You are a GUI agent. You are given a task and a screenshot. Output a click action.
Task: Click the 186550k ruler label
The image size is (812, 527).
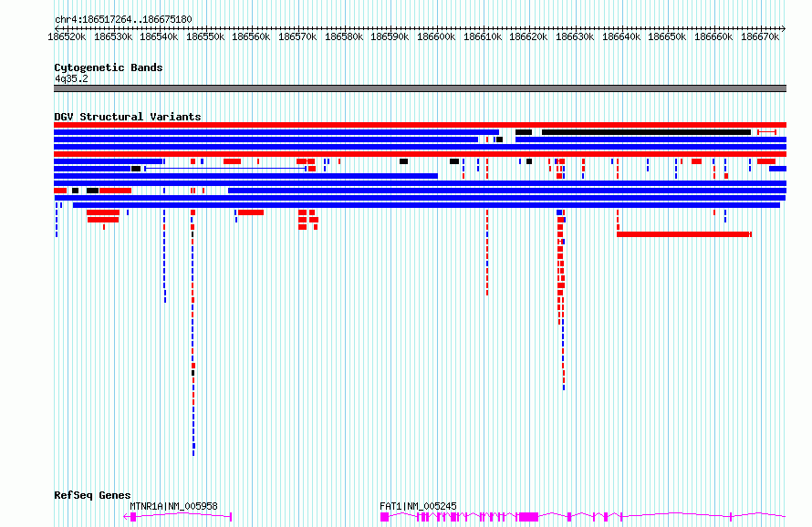(205, 36)
